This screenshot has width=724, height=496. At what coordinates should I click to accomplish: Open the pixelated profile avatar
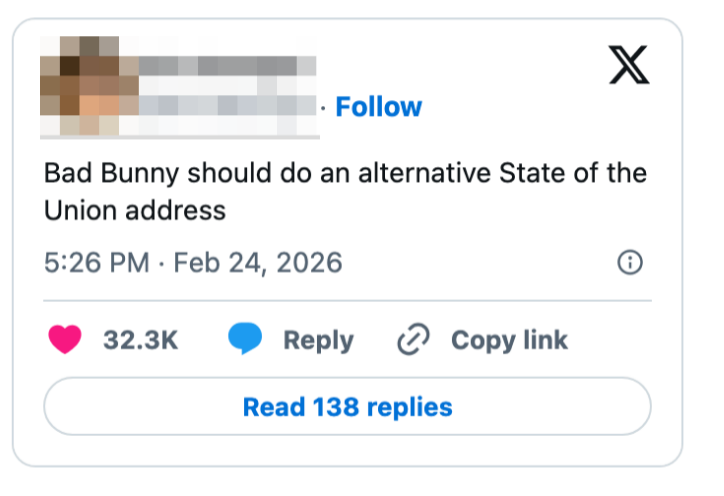click(x=89, y=86)
